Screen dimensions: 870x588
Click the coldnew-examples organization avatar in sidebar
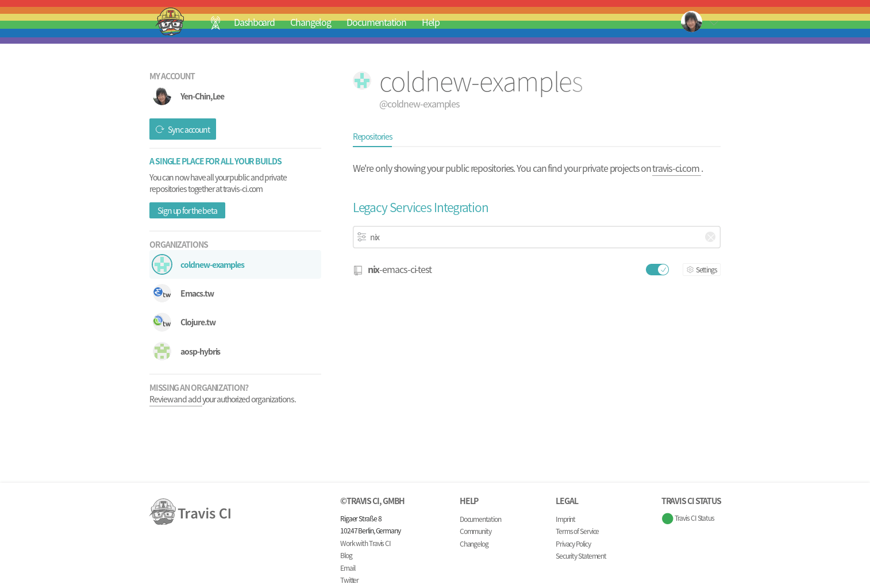pyautogui.click(x=162, y=264)
